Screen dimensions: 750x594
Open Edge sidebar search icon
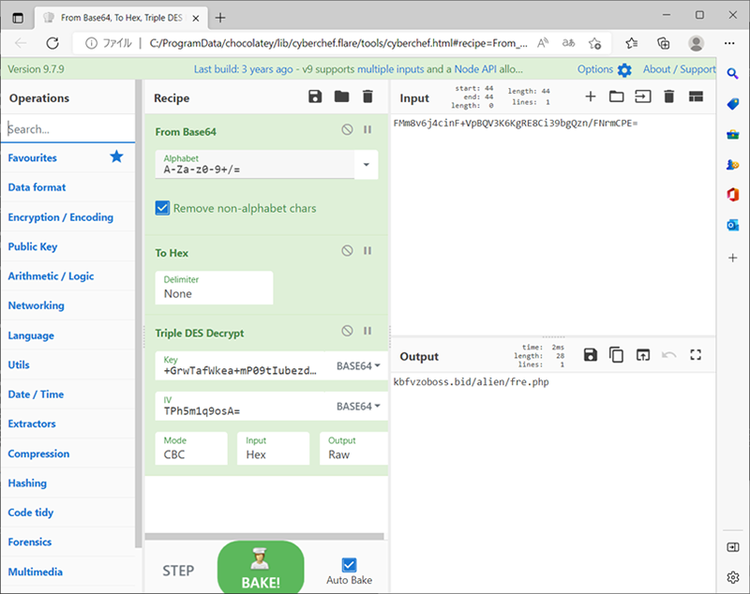click(733, 73)
